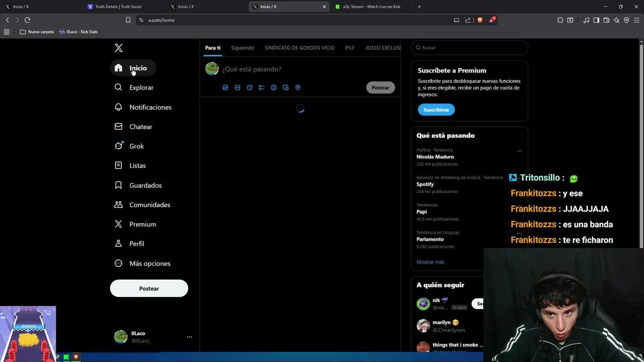Viewport: 644px width, 362px height.
Task: Open the Nueva carpeta bookmarks folder
Action: pos(37,32)
